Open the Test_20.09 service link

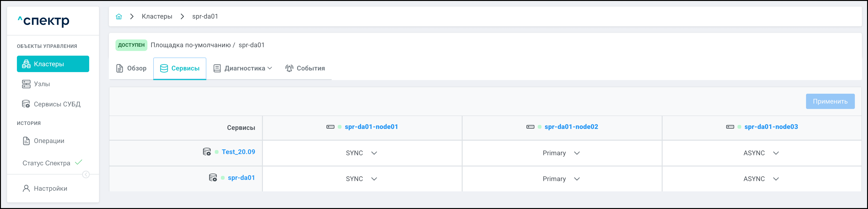238,152
